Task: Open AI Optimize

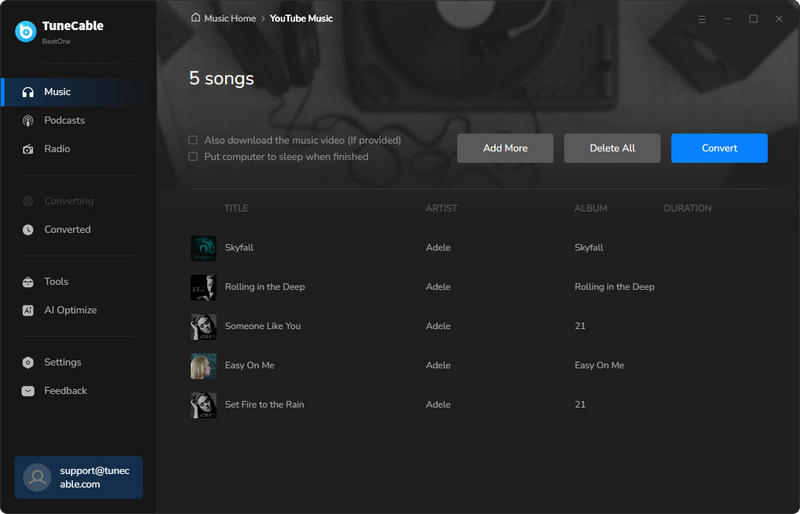Action: click(x=78, y=310)
